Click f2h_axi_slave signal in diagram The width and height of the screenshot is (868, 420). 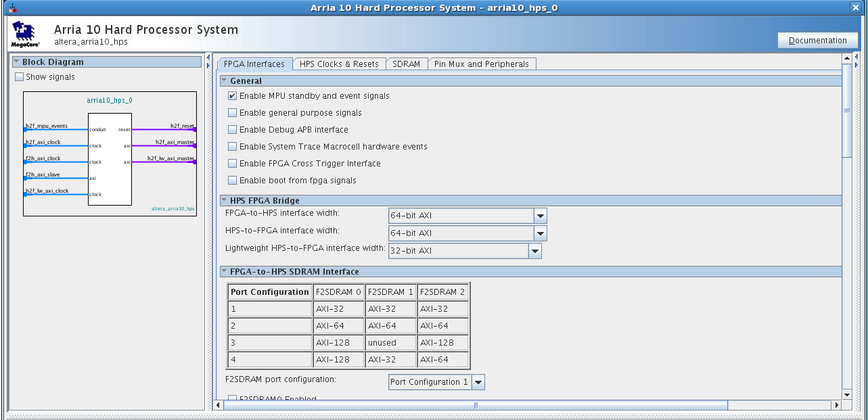click(42, 174)
